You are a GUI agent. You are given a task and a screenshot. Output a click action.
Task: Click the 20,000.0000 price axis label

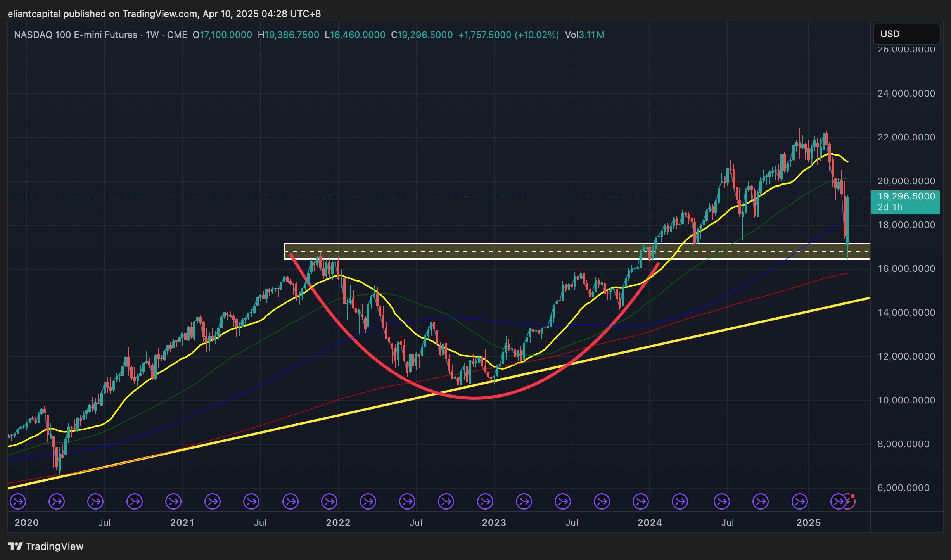pos(906,181)
